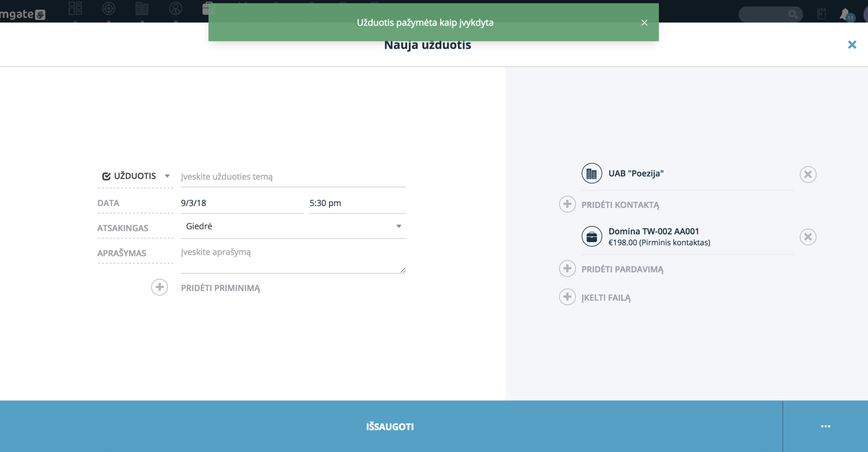
Task: Open the contacts person icon in top navigation
Action: click(175, 8)
